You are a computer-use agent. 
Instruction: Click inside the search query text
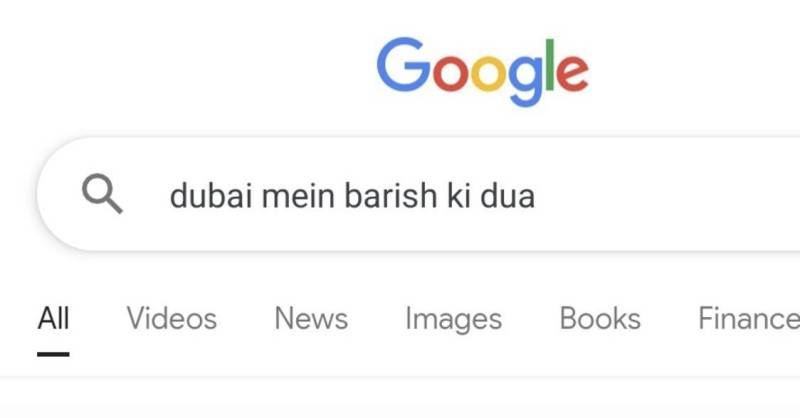(352, 196)
